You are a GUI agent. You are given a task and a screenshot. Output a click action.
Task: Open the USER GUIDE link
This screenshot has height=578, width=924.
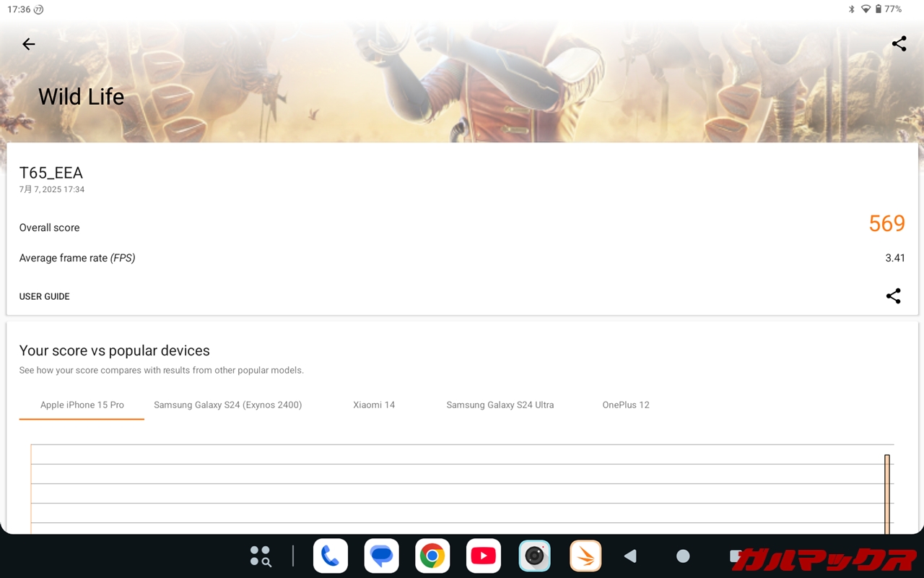[x=45, y=297]
